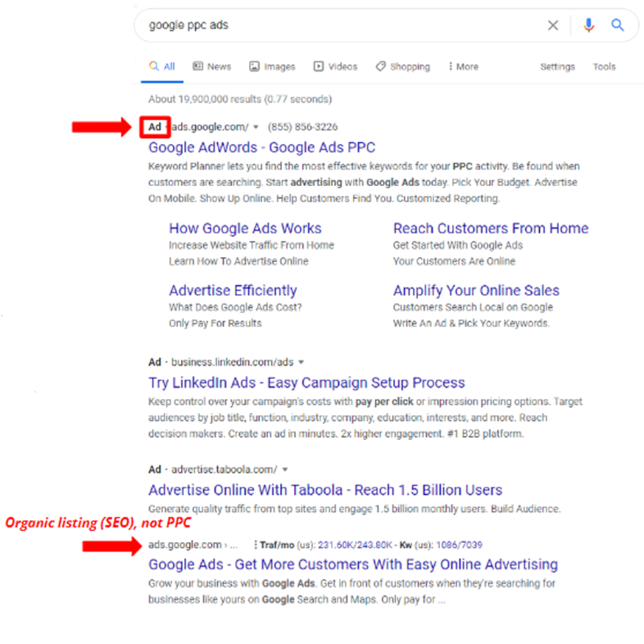Expand dropdown arrow next to ads.google.com ad

pos(256,127)
